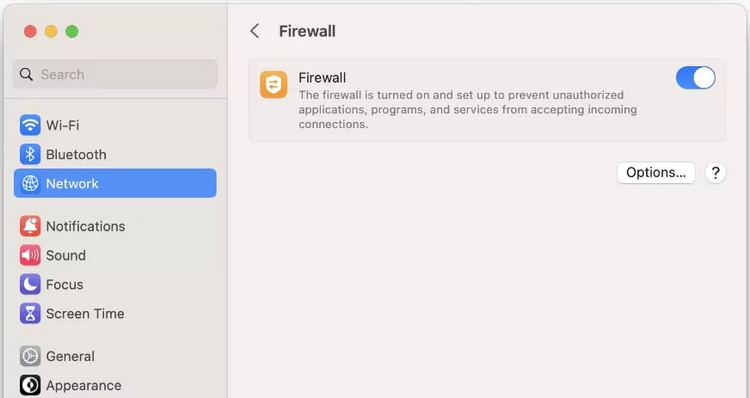Open the Notifications settings pane
This screenshot has height=398, width=750.
[115, 226]
